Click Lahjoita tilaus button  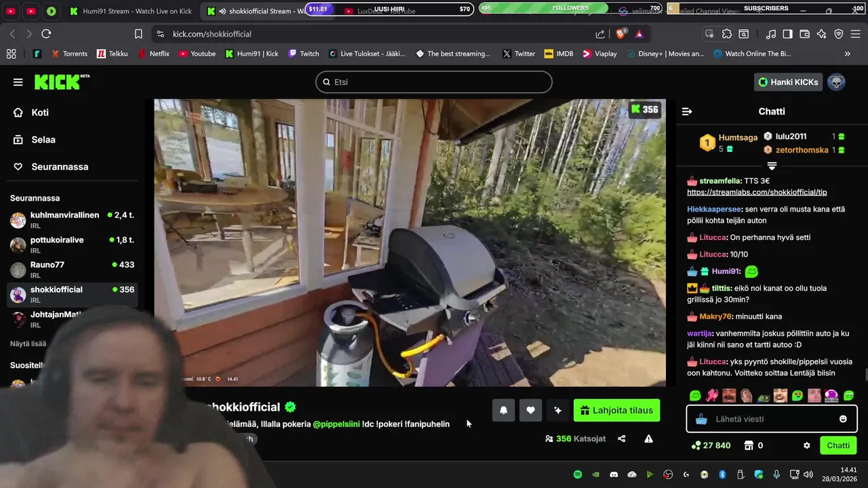point(616,410)
